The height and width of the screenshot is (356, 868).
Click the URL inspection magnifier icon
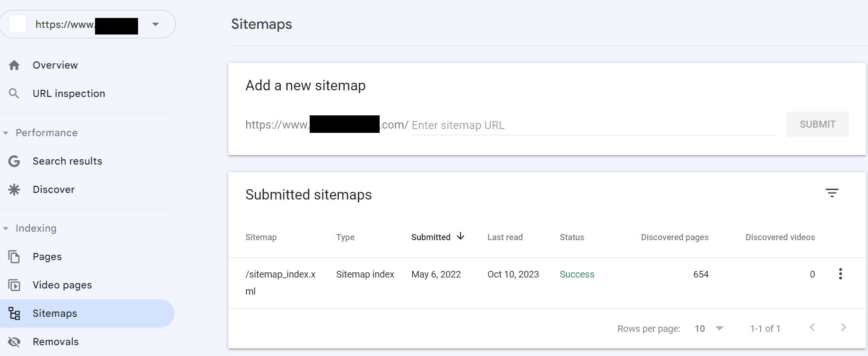click(x=14, y=94)
